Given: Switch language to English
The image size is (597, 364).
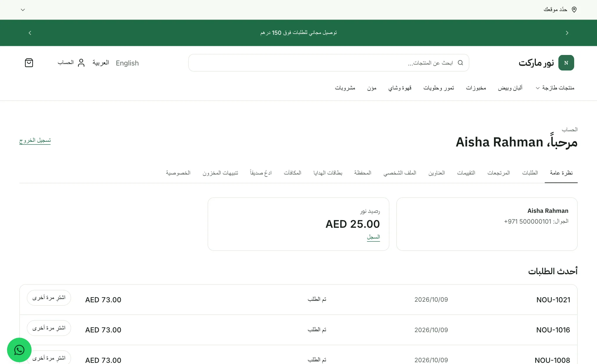Looking at the screenshot, I should [x=127, y=63].
